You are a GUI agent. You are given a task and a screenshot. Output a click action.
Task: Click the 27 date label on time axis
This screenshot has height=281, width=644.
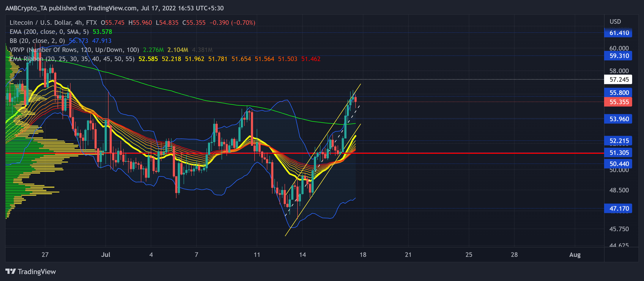(x=45, y=254)
